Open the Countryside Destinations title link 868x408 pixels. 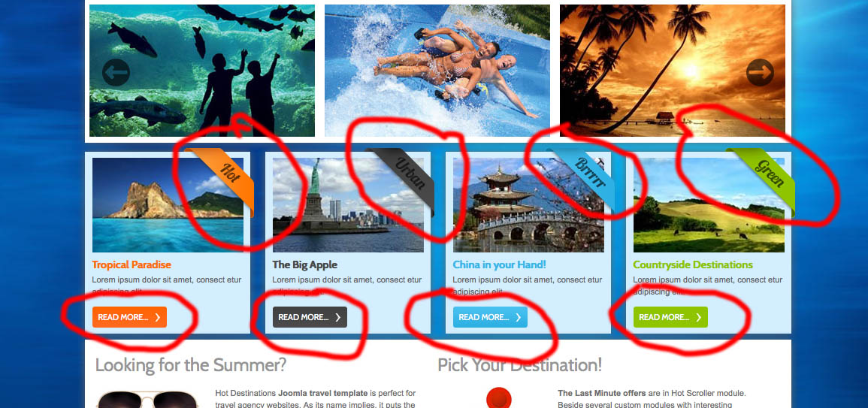point(693,264)
